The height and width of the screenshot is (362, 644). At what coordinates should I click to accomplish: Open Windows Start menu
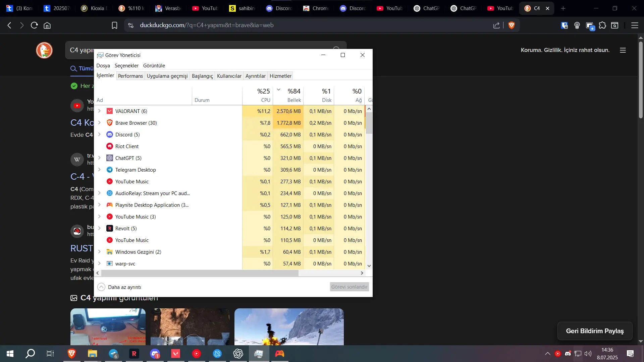click(x=10, y=354)
